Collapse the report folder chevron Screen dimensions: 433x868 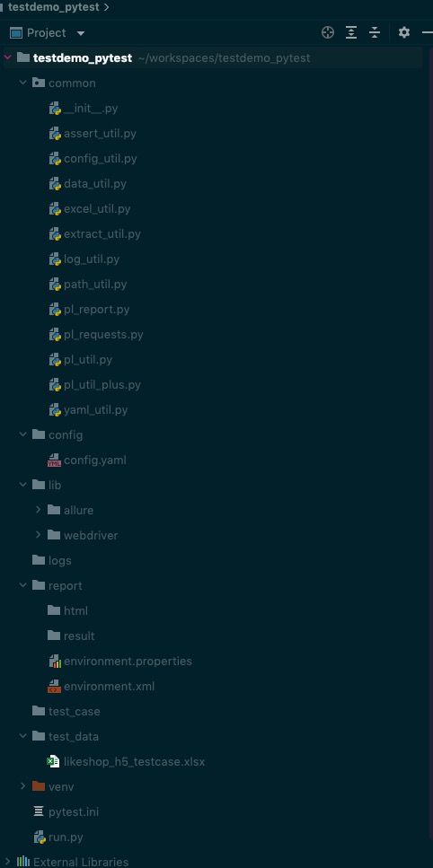(23, 585)
